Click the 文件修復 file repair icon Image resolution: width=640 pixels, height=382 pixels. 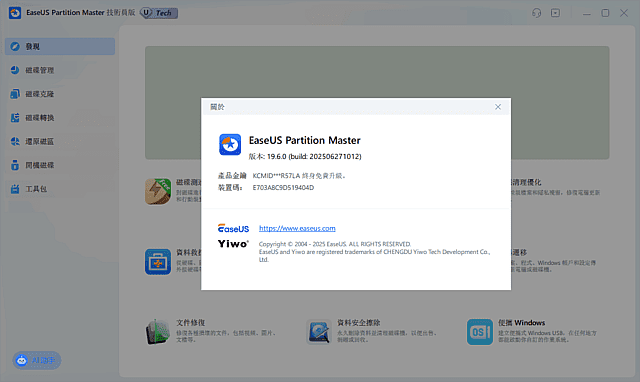click(158, 332)
